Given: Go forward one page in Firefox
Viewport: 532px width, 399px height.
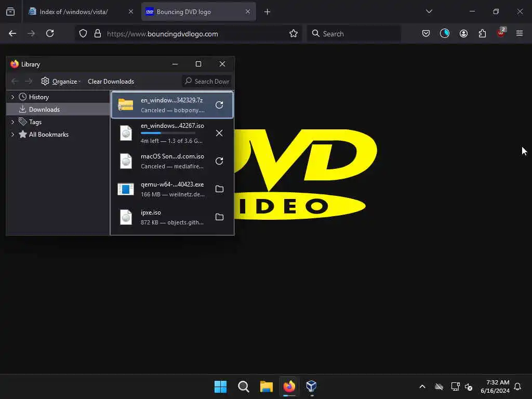Looking at the screenshot, I should [x=31, y=33].
